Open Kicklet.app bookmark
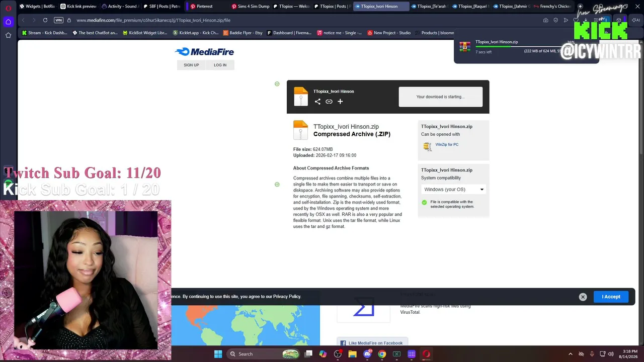This screenshot has height=362, width=644. [196, 33]
